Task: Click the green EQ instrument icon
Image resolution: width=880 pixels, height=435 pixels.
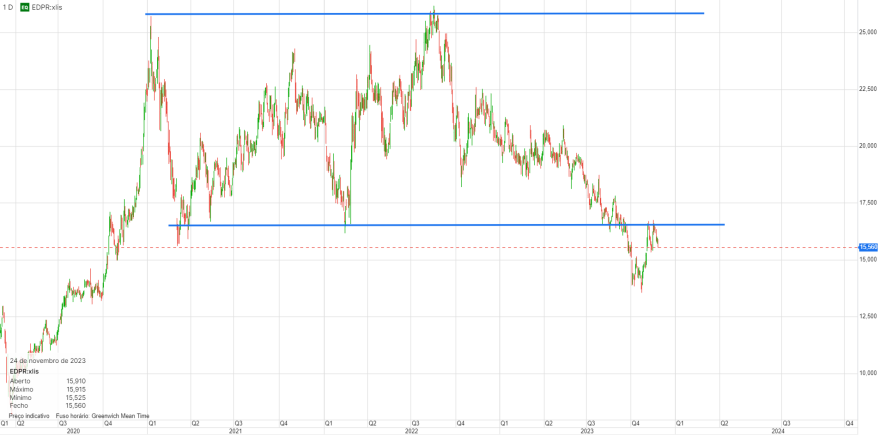Action: [x=25, y=8]
